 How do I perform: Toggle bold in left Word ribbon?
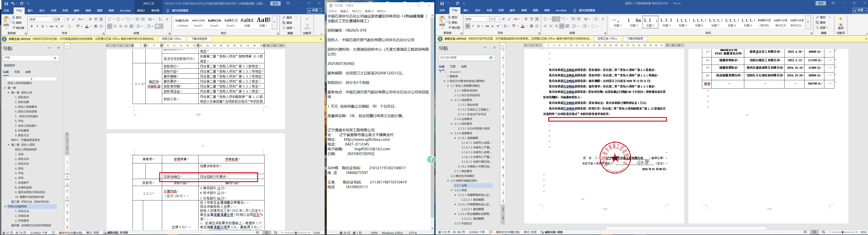(32, 26)
